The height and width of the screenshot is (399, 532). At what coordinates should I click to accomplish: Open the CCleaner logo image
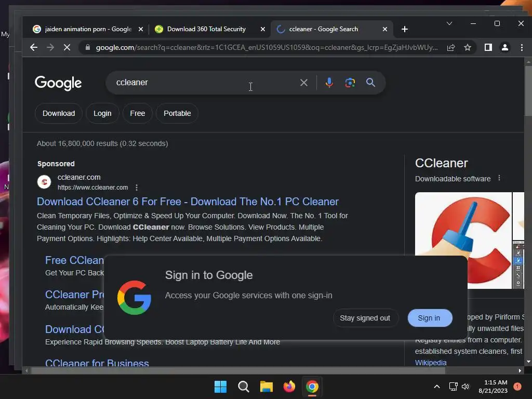(x=463, y=240)
